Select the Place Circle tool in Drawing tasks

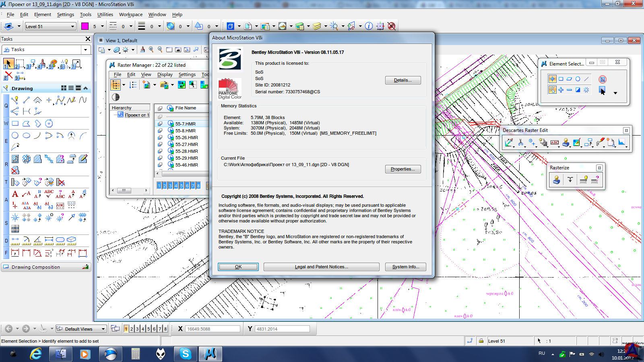pyautogui.click(x=15, y=136)
